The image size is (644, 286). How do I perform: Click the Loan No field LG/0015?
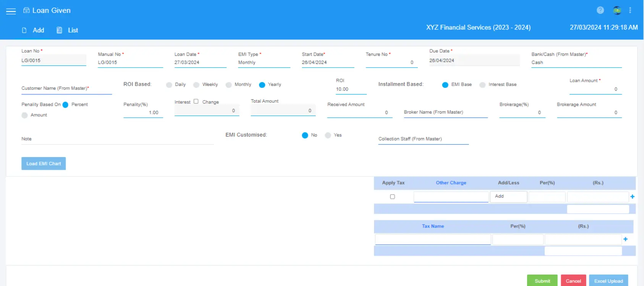pos(53,60)
